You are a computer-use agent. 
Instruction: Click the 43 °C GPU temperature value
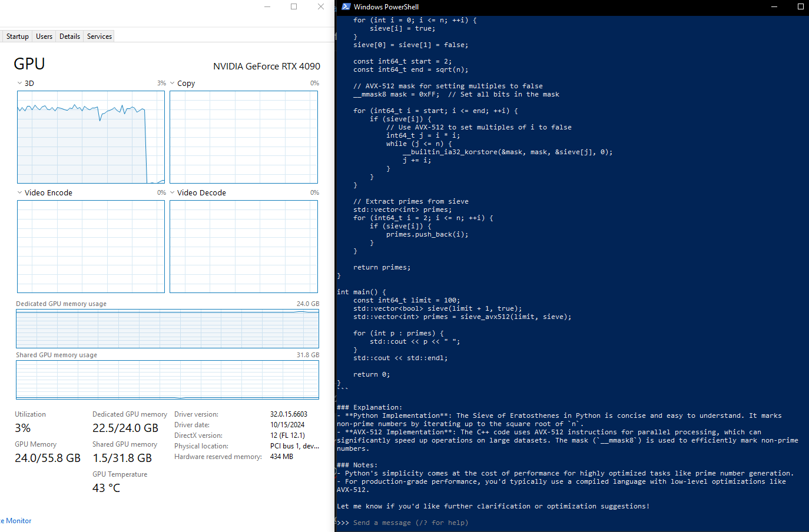(x=106, y=488)
